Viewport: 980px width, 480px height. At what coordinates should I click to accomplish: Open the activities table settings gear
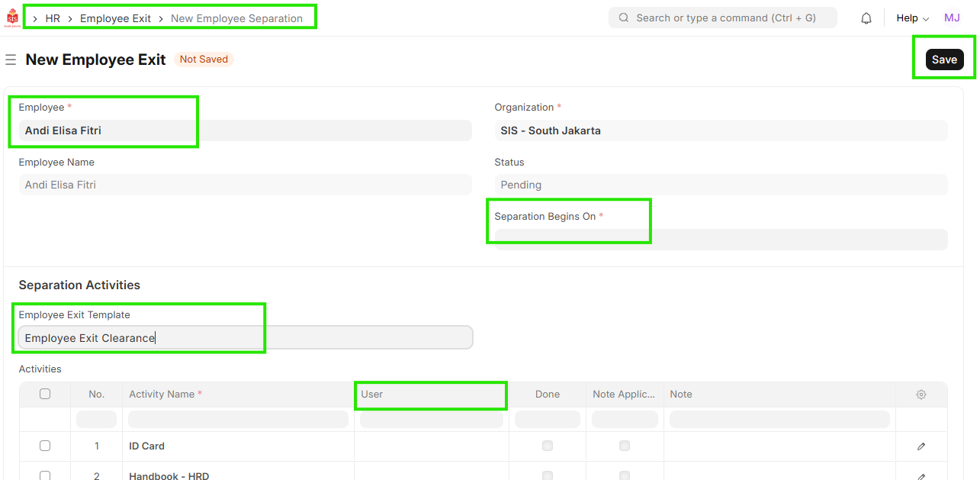click(x=921, y=395)
